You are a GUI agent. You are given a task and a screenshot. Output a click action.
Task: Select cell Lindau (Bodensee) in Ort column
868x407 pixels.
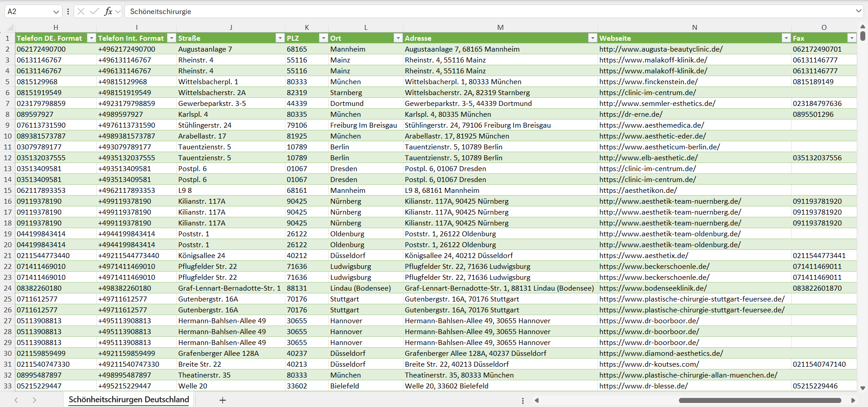click(365, 288)
